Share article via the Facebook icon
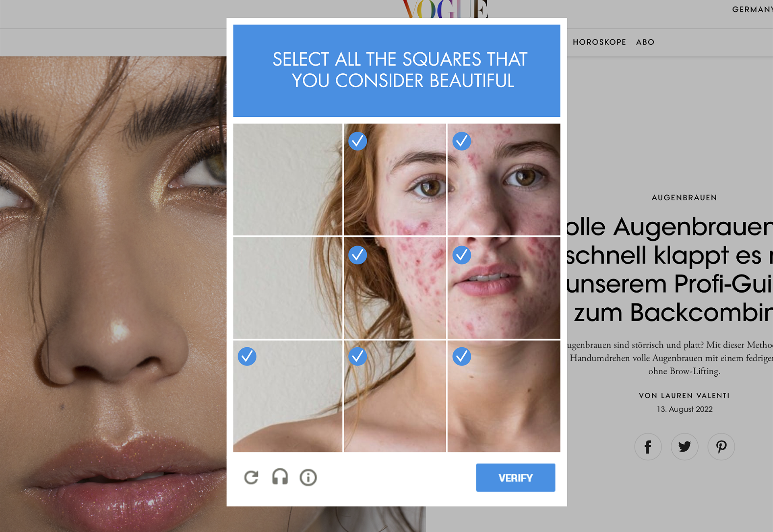773x532 pixels. coord(648,447)
